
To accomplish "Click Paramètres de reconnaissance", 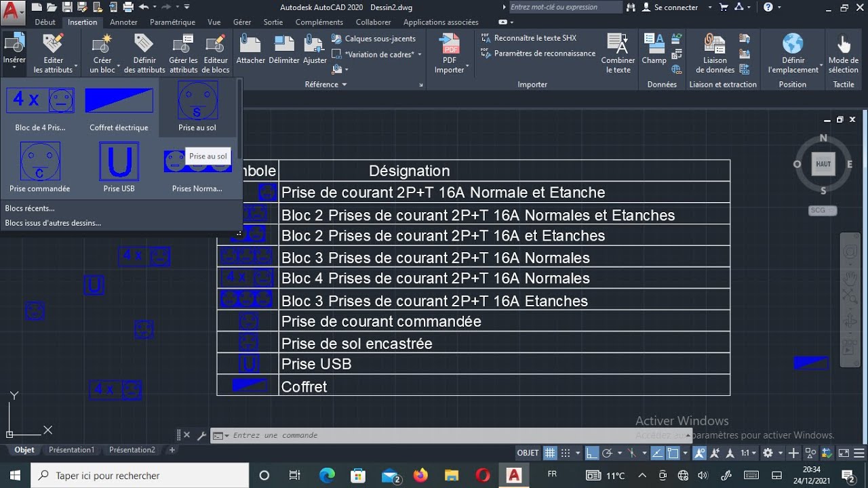I will (538, 54).
